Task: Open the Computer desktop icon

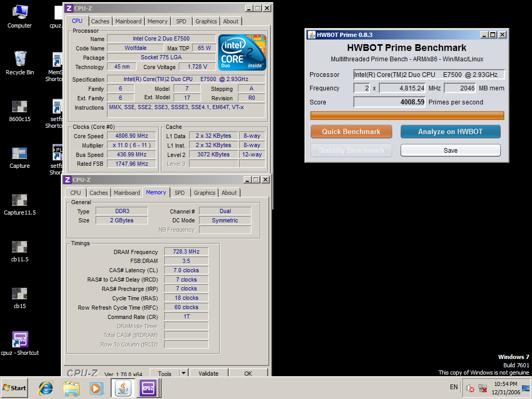Action: click(x=20, y=17)
